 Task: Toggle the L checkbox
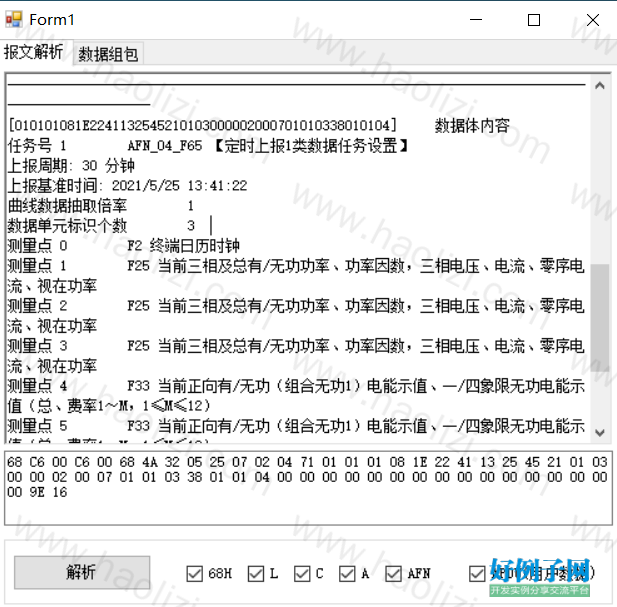256,574
